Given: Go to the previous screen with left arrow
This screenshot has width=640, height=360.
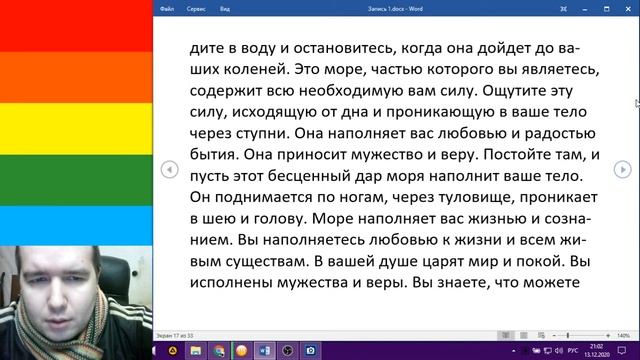Looking at the screenshot, I should (169, 169).
